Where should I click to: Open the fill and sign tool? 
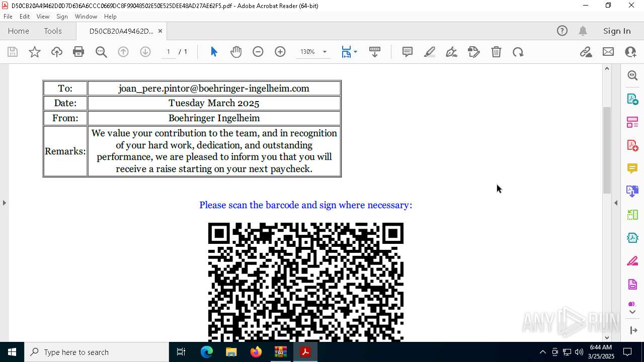point(474,52)
